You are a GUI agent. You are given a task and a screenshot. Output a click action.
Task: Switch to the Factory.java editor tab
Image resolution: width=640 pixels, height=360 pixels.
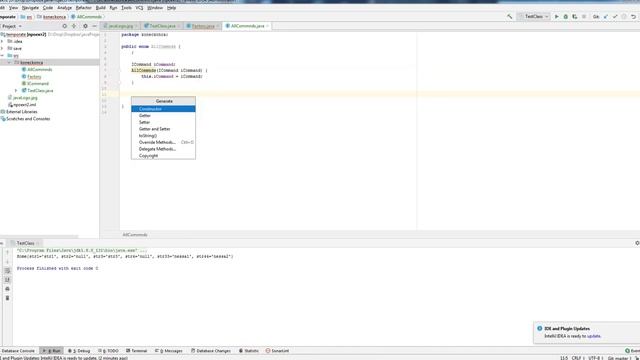203,26
